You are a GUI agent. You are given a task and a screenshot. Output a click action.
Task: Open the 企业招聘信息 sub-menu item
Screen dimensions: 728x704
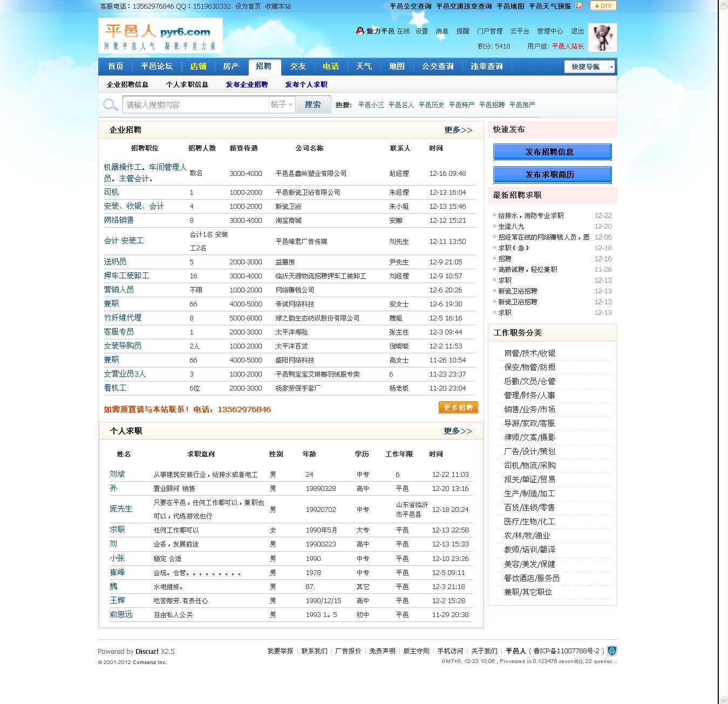[x=127, y=85]
